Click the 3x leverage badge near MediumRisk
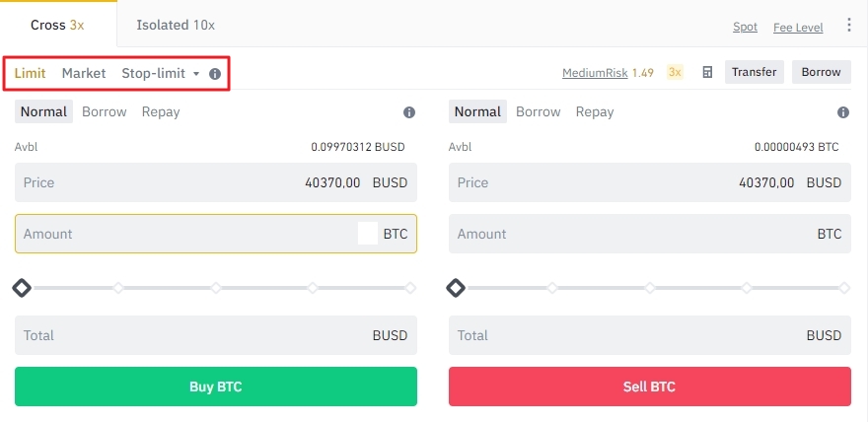This screenshot has width=868, height=422. click(x=675, y=72)
